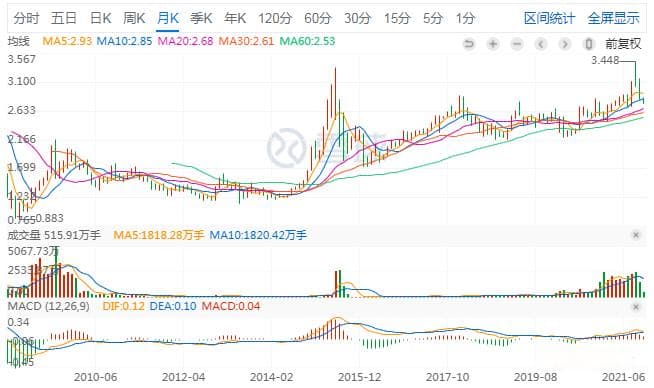Click the 2019-08 date axis label
Viewport: 654px width, 388px height.
pos(536,377)
